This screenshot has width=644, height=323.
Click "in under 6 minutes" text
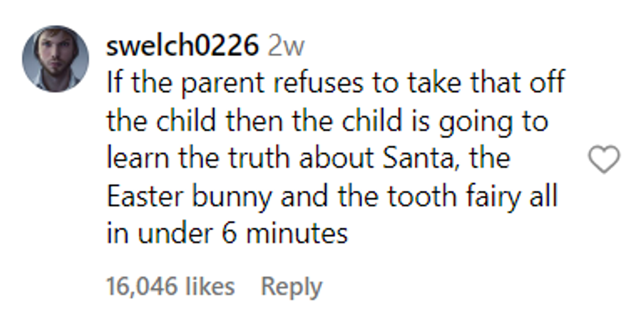pos(227,234)
